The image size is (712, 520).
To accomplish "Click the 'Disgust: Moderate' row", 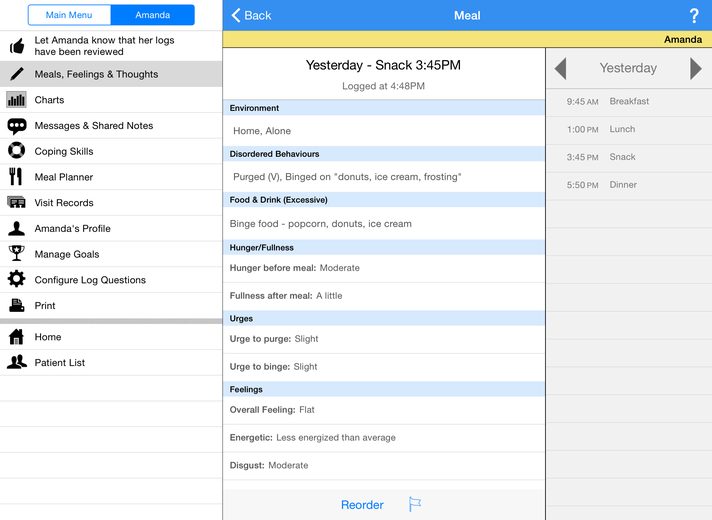I will click(x=384, y=466).
